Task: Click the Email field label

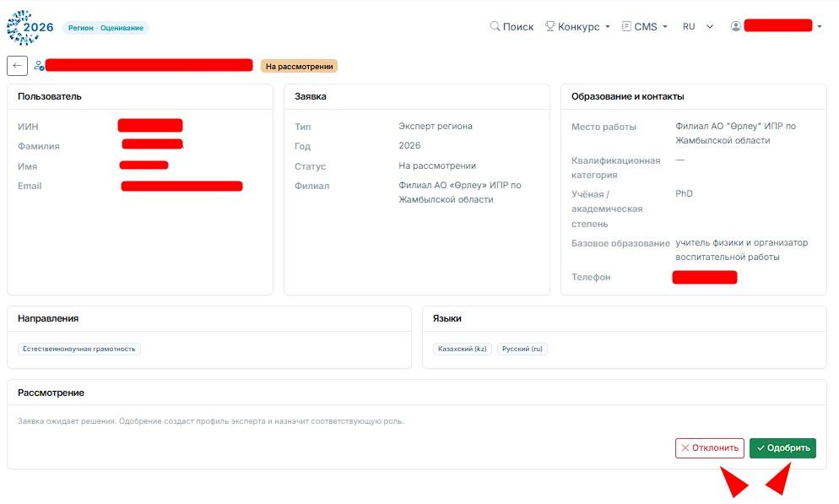Action: pyautogui.click(x=30, y=186)
